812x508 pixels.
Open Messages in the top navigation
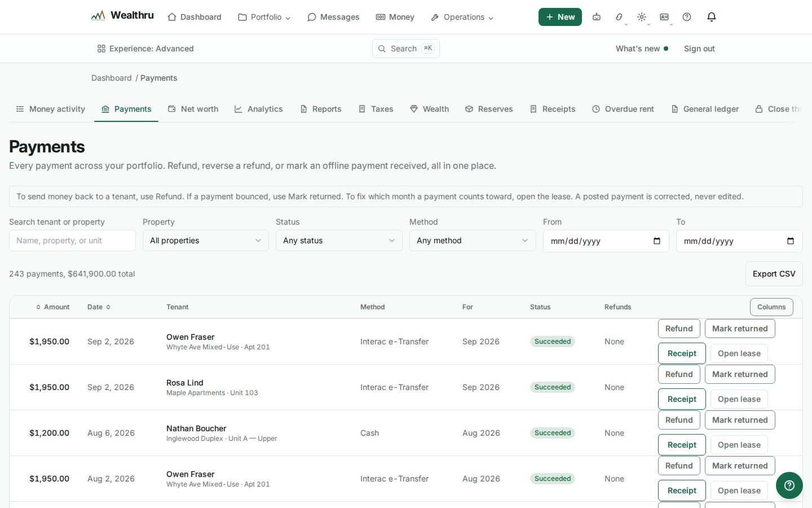tap(333, 17)
